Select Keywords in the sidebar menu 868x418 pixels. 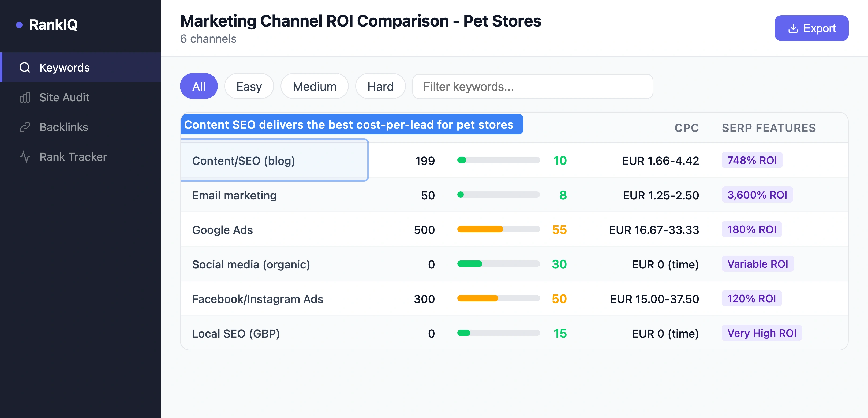tap(65, 68)
